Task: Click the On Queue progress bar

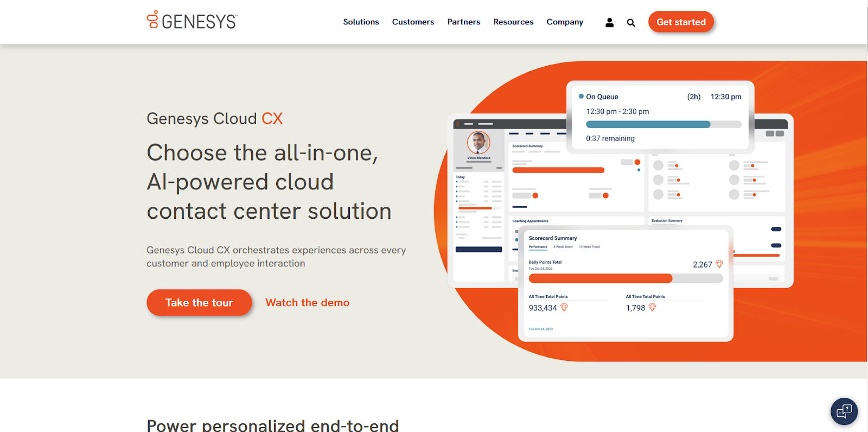Action: (663, 124)
